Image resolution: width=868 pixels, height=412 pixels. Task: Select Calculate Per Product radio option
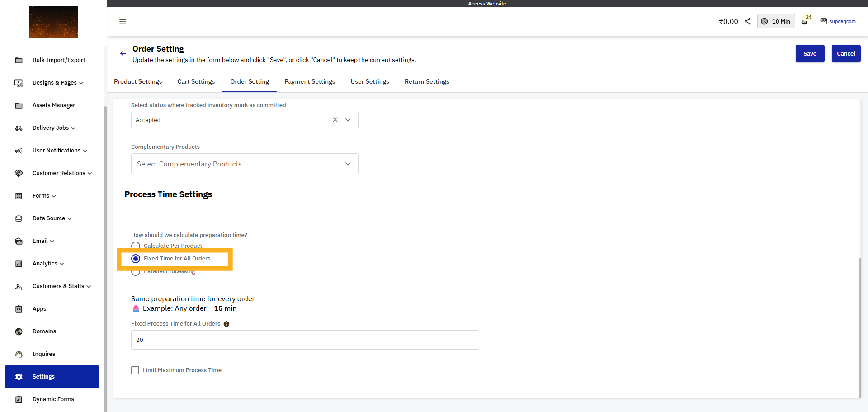click(x=136, y=246)
